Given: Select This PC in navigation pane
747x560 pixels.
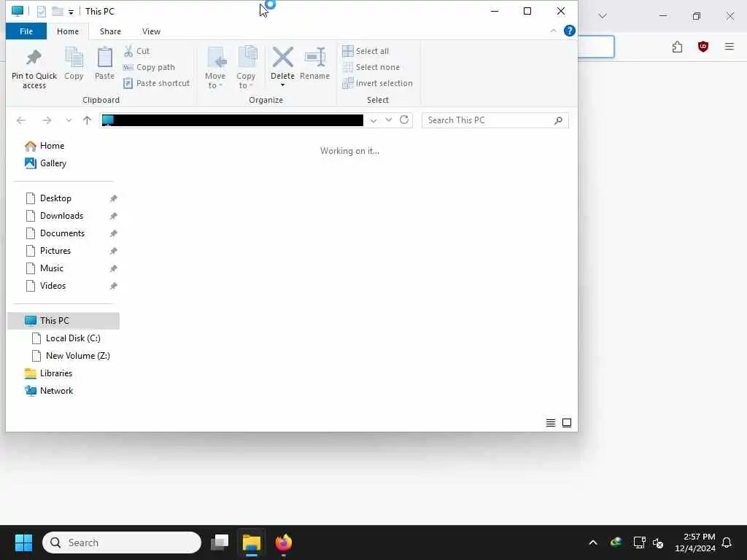Looking at the screenshot, I should (64, 321).
